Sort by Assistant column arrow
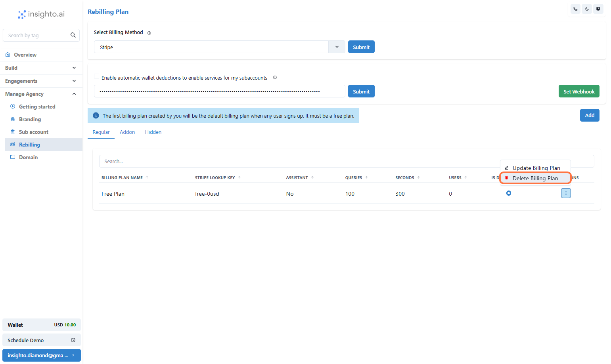611x364 pixels. (312, 177)
